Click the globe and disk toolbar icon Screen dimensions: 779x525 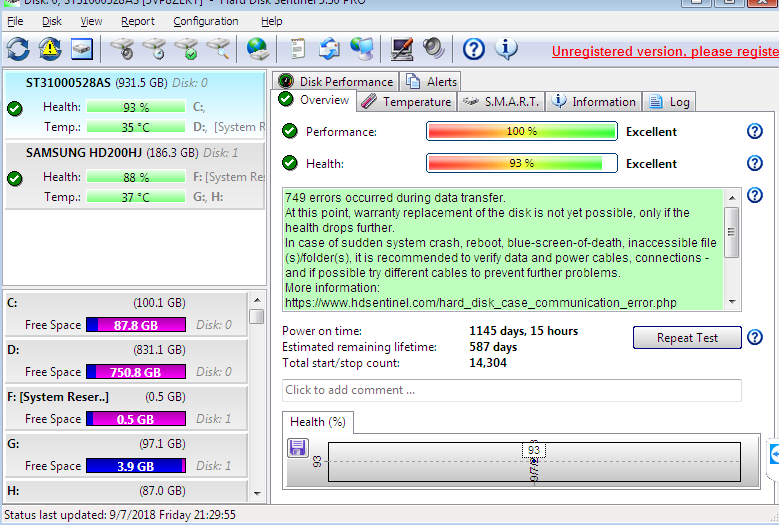258,48
